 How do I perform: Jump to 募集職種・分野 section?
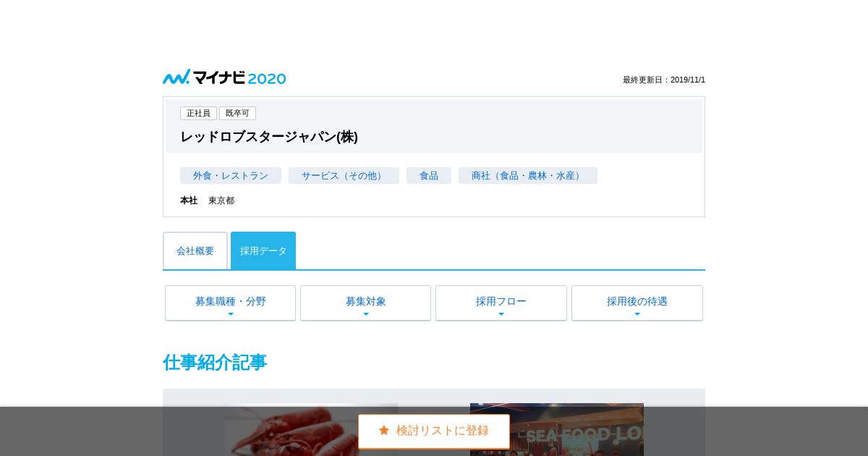click(x=230, y=303)
